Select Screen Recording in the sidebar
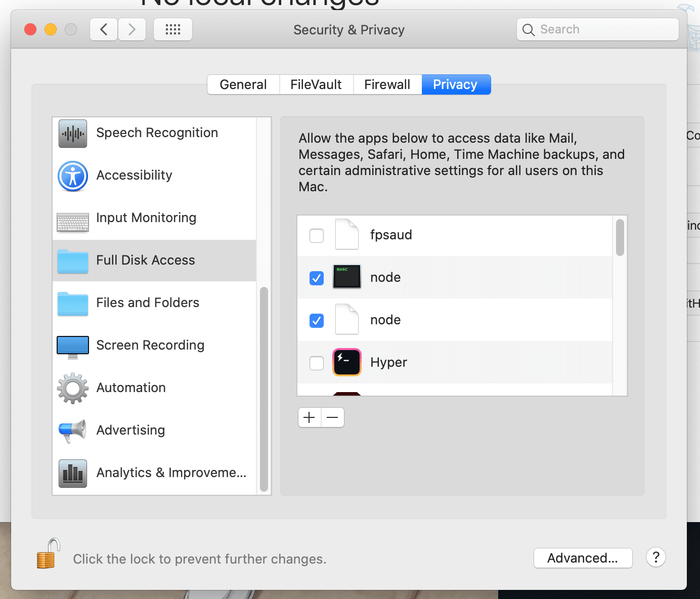The image size is (700, 599). point(154,346)
